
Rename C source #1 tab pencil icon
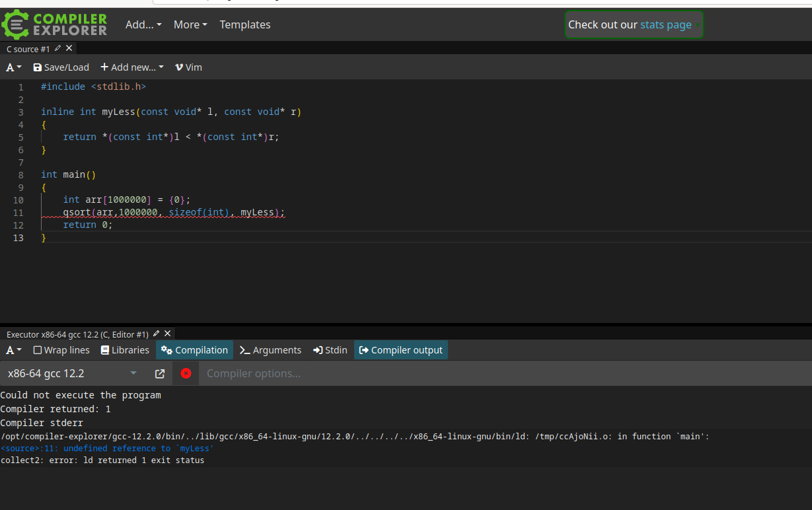[58, 48]
